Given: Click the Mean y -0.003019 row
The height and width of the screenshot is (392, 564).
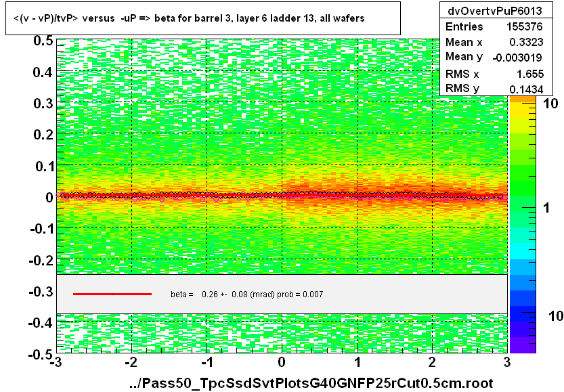Looking at the screenshot, I should tap(494, 57).
